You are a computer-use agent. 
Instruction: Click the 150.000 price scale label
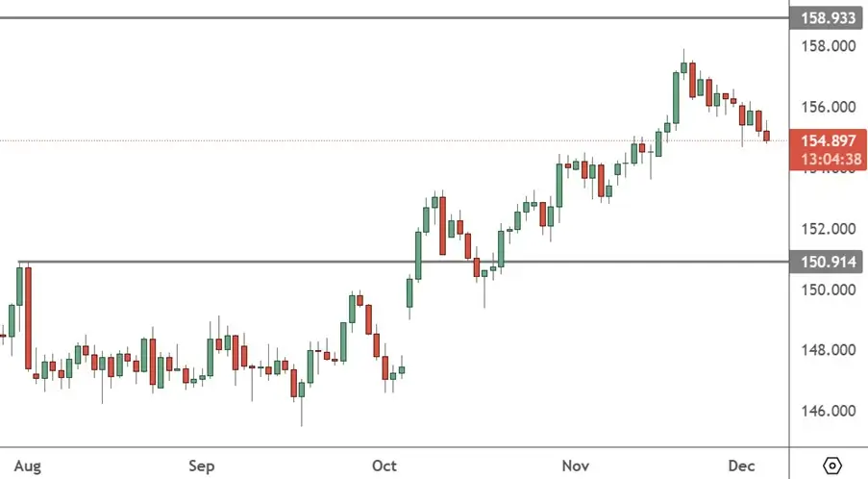click(x=827, y=290)
